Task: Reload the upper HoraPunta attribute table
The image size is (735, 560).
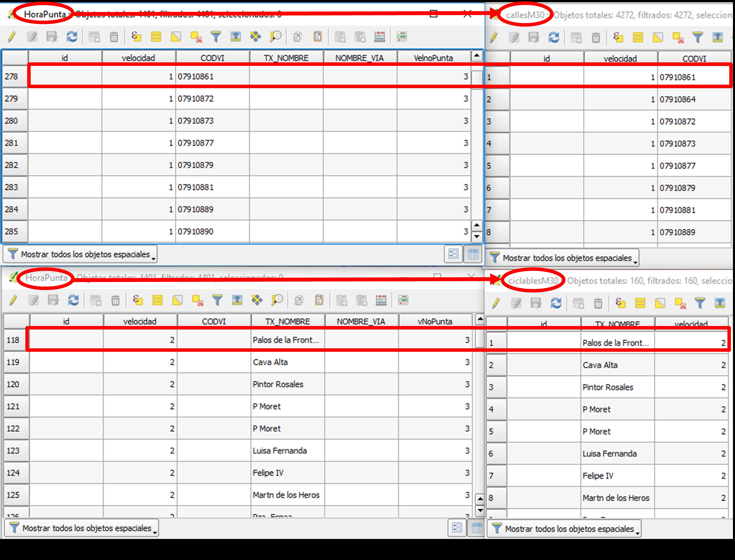Action: [72, 37]
